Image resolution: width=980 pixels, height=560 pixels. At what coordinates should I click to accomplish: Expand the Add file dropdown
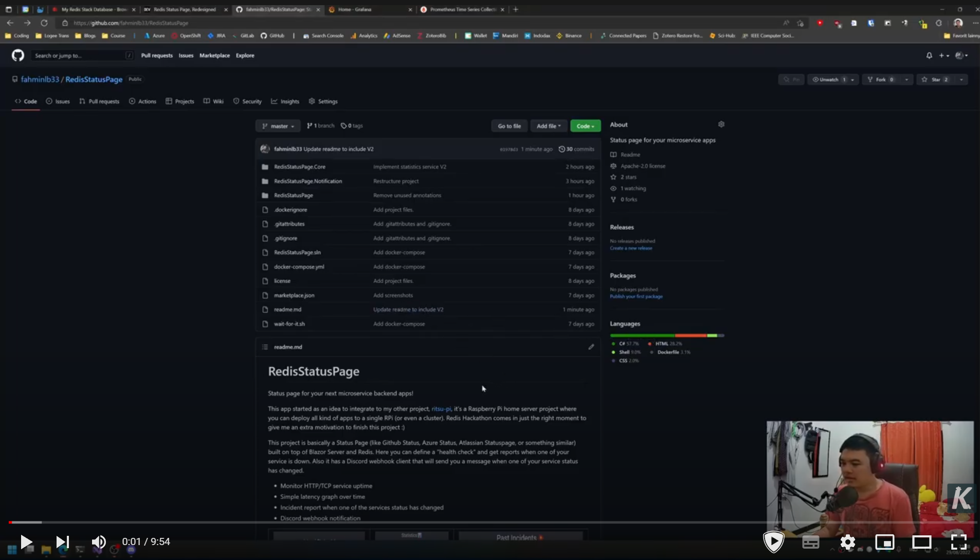pyautogui.click(x=548, y=125)
